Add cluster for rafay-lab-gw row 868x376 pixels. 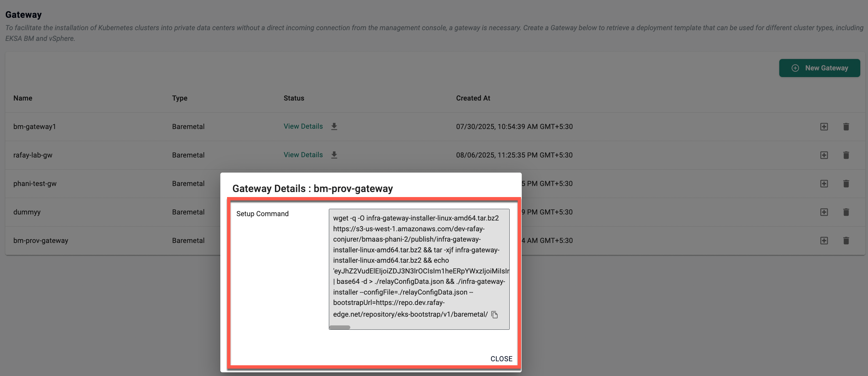click(824, 155)
